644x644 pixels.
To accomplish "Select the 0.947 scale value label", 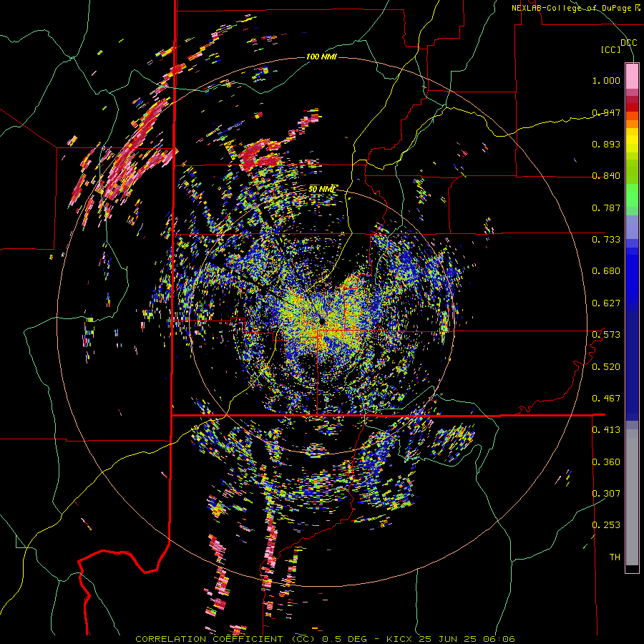I will 606,112.
